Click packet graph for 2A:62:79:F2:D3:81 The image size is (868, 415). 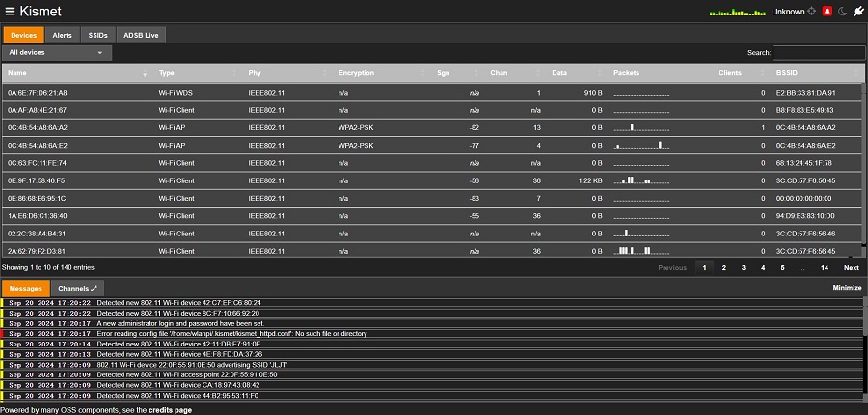click(641, 250)
